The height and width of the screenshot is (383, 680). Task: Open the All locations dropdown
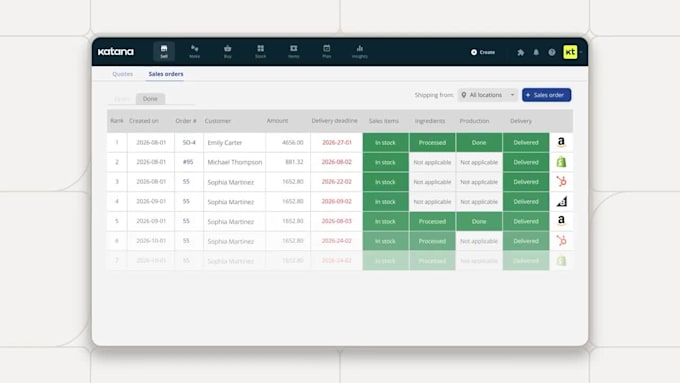pos(487,95)
